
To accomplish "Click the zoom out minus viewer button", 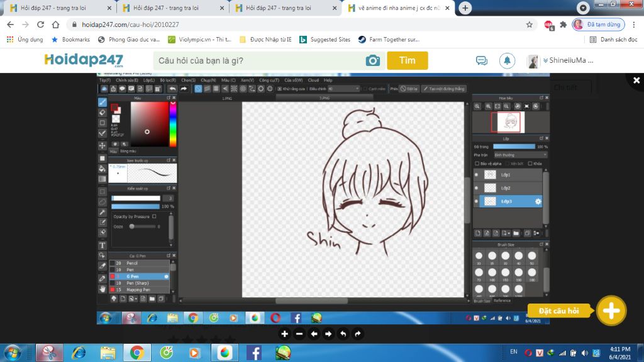I will click(299, 334).
